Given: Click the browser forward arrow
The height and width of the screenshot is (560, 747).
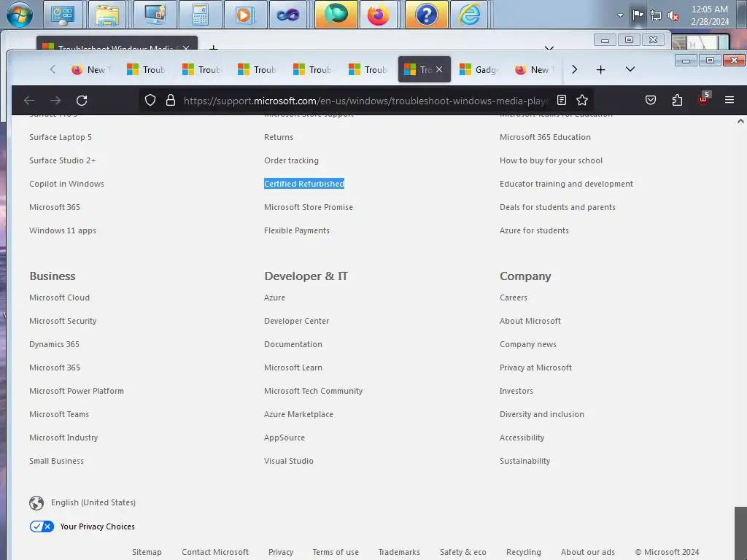Looking at the screenshot, I should [55, 101].
